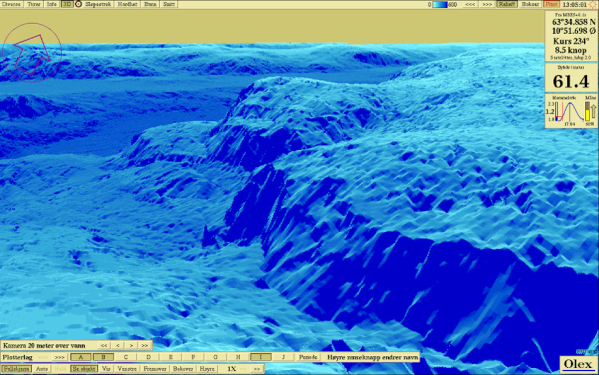The image size is (599, 375).
Task: Step camera height up with single right arrow
Action: pos(131,345)
